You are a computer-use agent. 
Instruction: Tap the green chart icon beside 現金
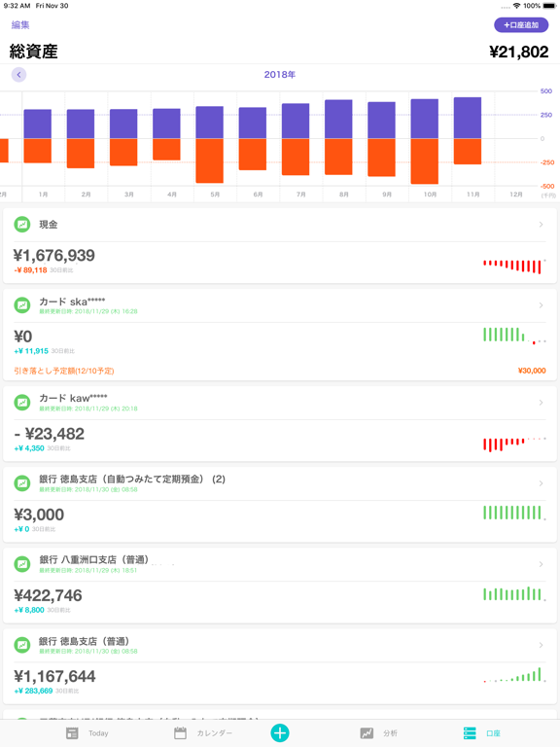tap(22, 225)
